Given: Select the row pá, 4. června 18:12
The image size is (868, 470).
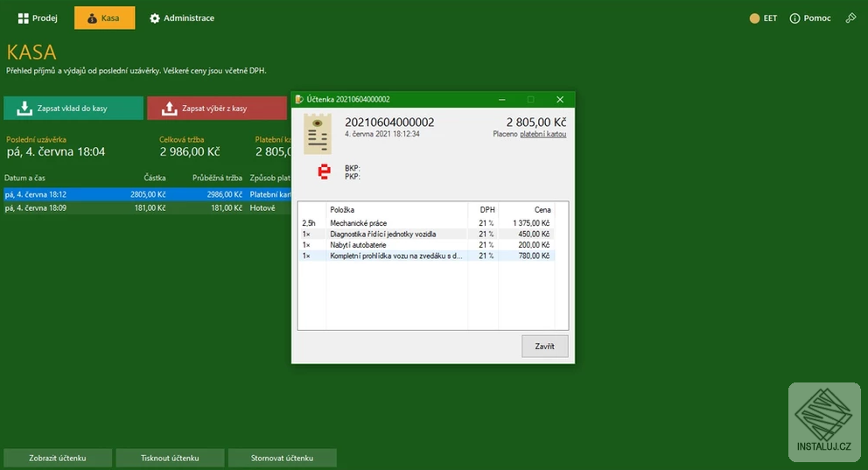Looking at the screenshot, I should click(x=147, y=194).
